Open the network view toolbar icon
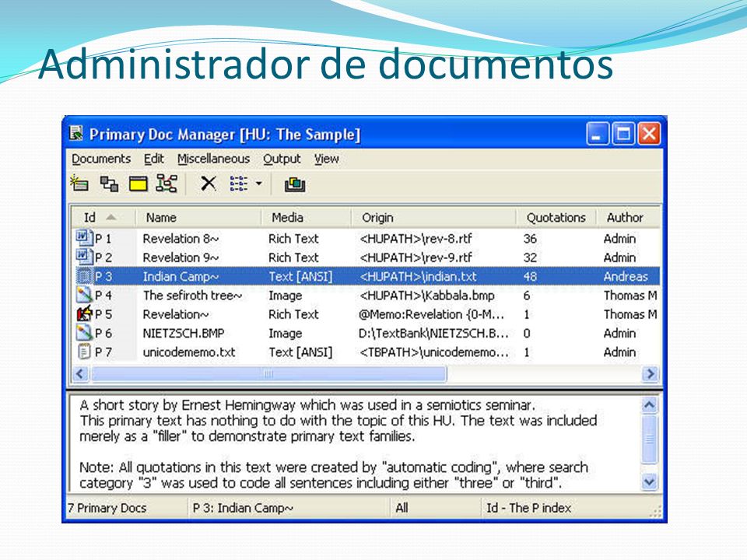The image size is (747, 560). click(109, 184)
